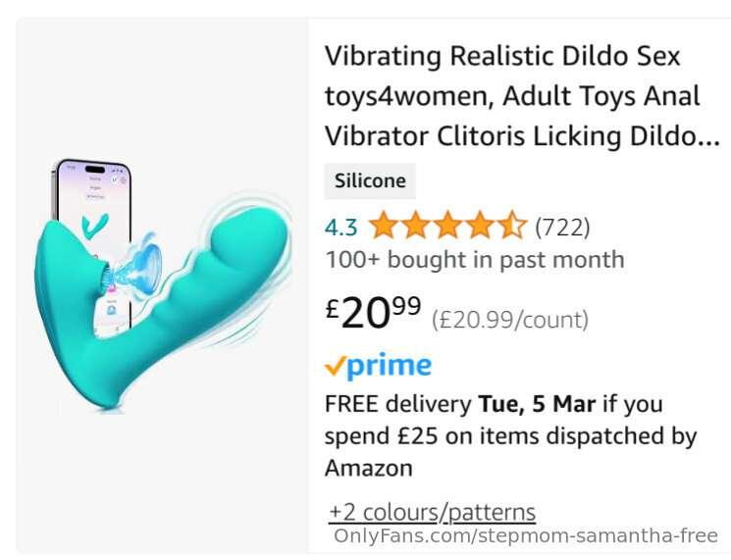Viewport: 731px width, 560px height.
Task: Expand the 4.3 rating breakdown popover
Action: point(341,228)
